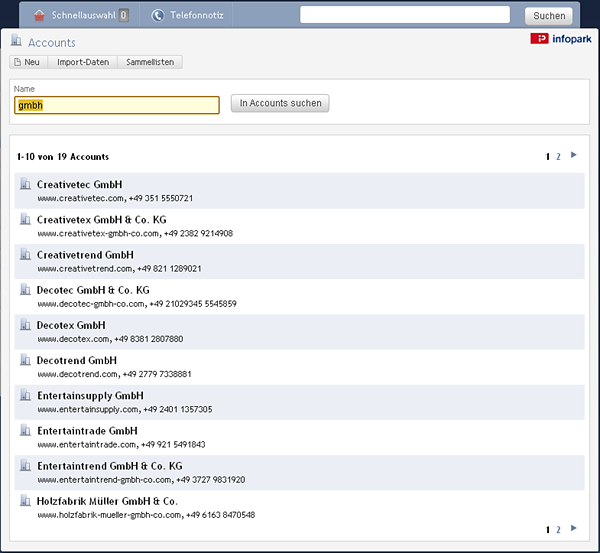Open Entertainsupply GmbH account
The height and width of the screenshot is (553, 600).
click(90, 396)
